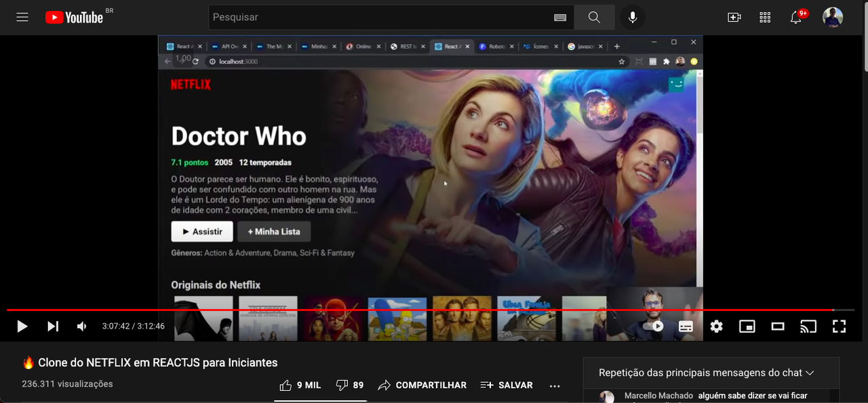Open the on-screen keyboard in search box

point(560,18)
